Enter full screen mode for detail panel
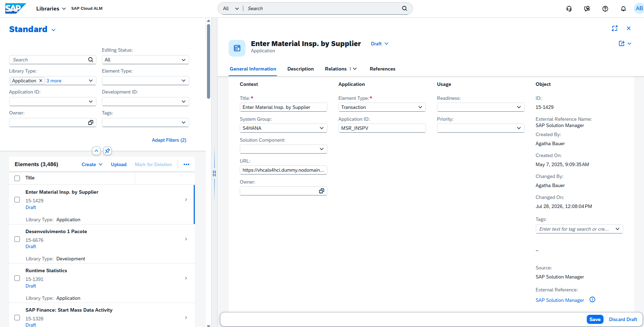Image resolution: width=644 pixels, height=327 pixels. (615, 28)
